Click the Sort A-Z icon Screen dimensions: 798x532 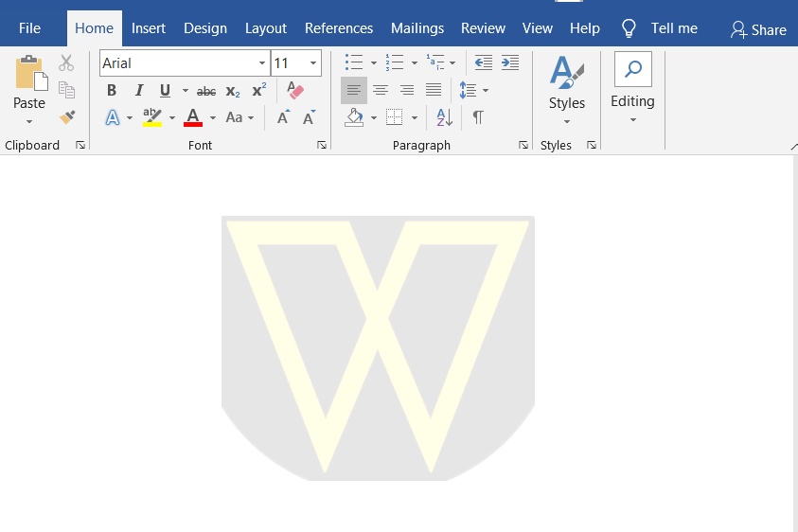444,118
